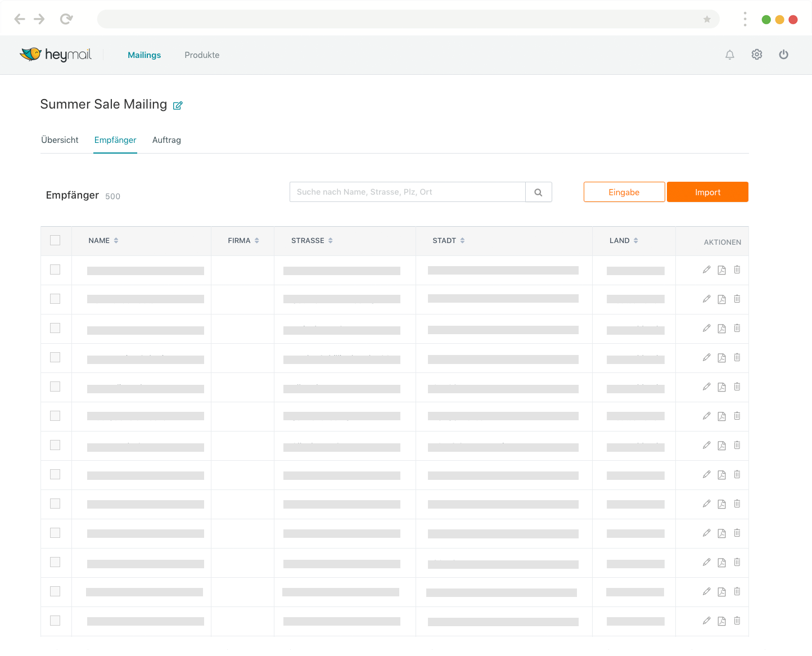Viewport: 812px width, 656px height.
Task: Click the power logout icon
Action: (x=783, y=55)
